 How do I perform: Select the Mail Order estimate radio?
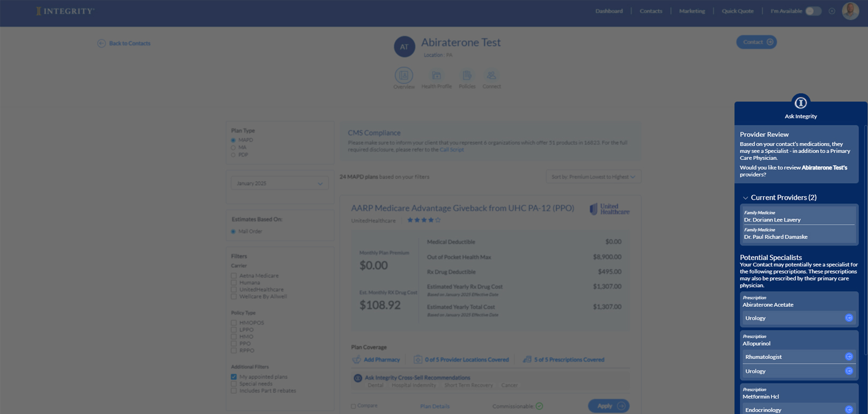click(x=233, y=232)
